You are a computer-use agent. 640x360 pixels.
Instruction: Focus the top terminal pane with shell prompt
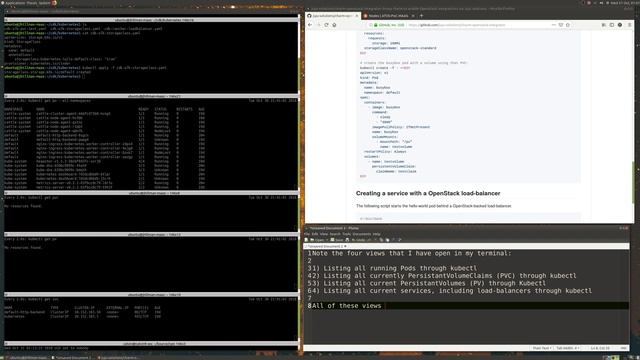point(151,57)
